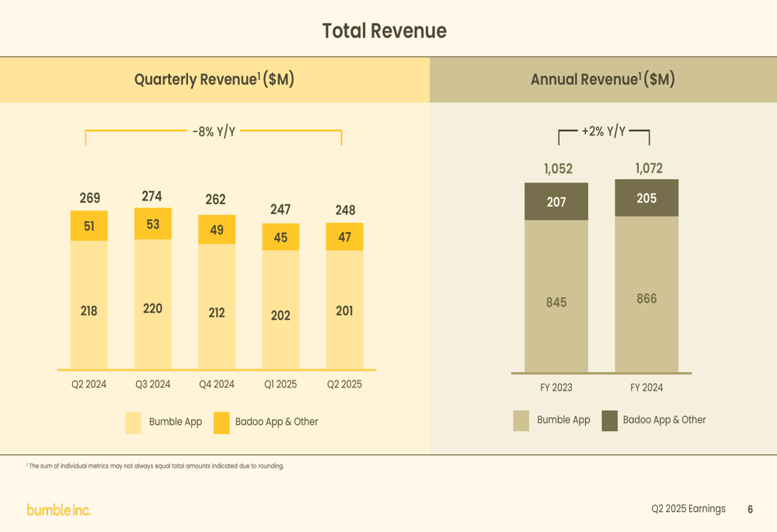Select the Q2 2025 bar segment labeled 201
This screenshot has width=777, height=532.
click(344, 310)
